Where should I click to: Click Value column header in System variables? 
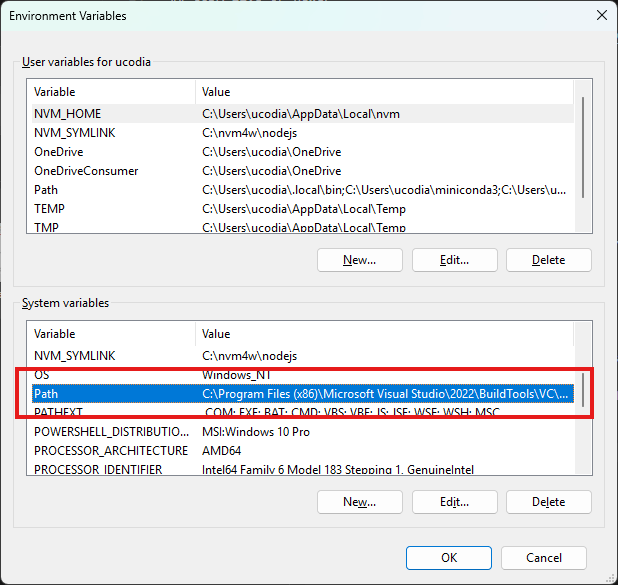coord(380,334)
